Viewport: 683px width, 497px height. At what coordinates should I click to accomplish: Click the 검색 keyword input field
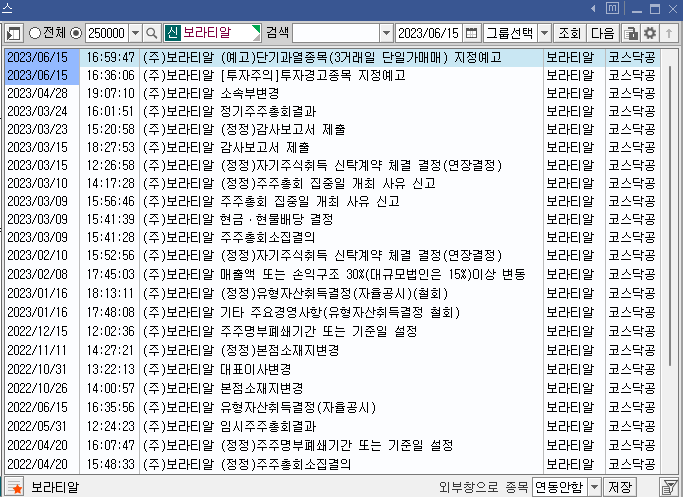tap(336, 33)
